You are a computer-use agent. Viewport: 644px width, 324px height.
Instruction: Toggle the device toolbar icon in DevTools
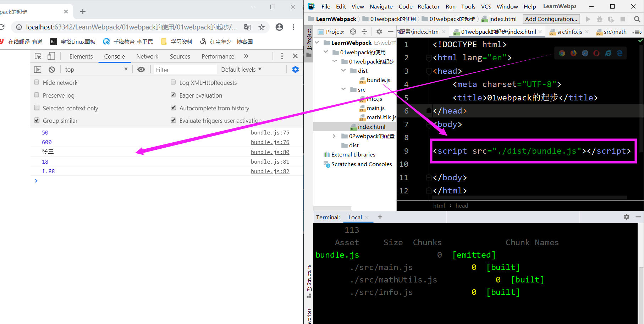click(51, 56)
